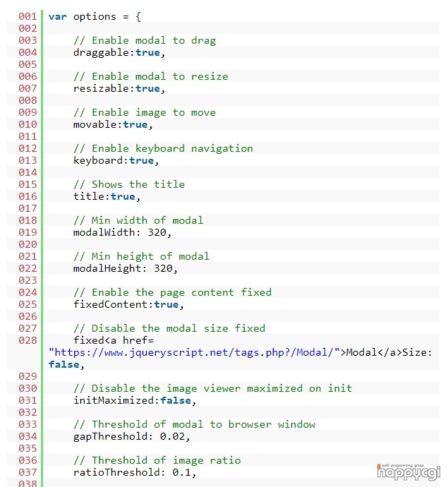Click the 'fixed<a href=' code text

(114, 341)
